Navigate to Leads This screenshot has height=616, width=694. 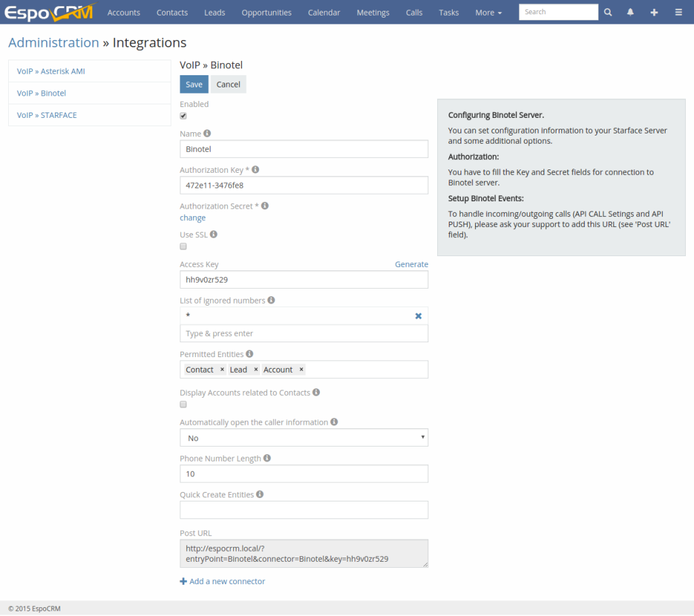pos(215,12)
